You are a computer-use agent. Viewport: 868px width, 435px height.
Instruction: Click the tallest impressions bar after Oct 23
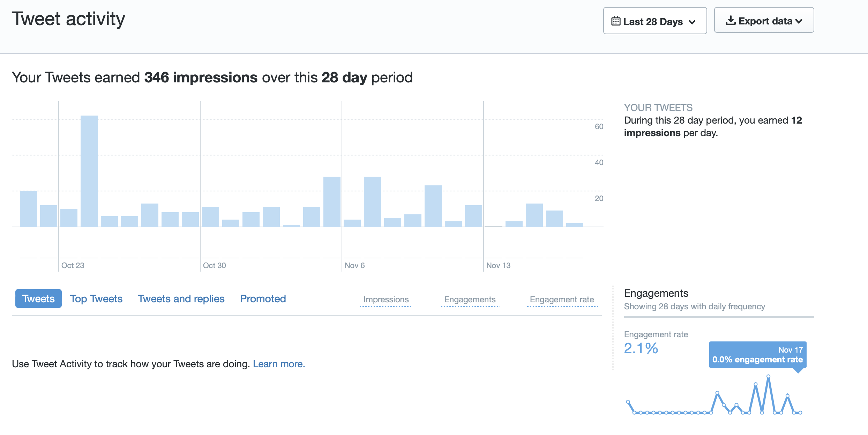[89, 171]
